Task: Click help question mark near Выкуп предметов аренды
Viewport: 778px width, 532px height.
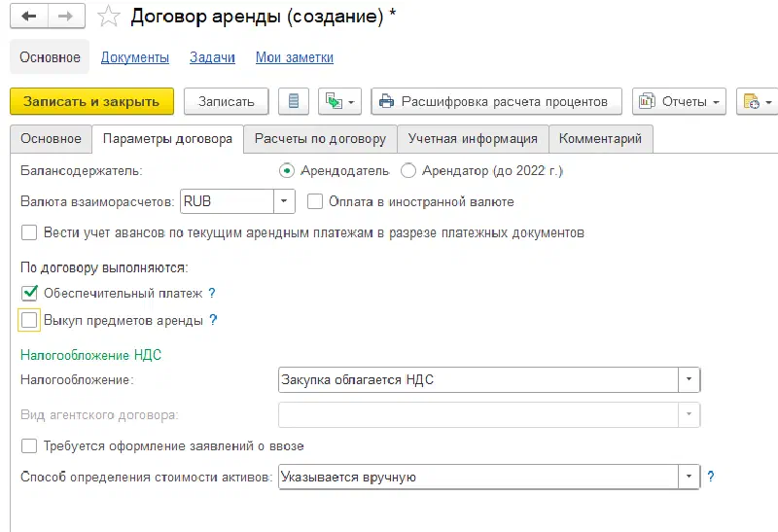Action: pyautogui.click(x=213, y=320)
